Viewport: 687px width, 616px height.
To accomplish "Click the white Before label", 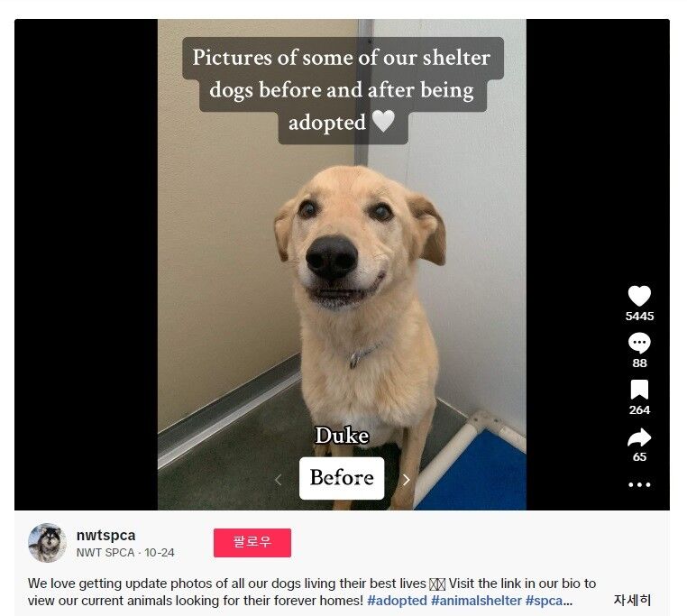I will 342,478.
